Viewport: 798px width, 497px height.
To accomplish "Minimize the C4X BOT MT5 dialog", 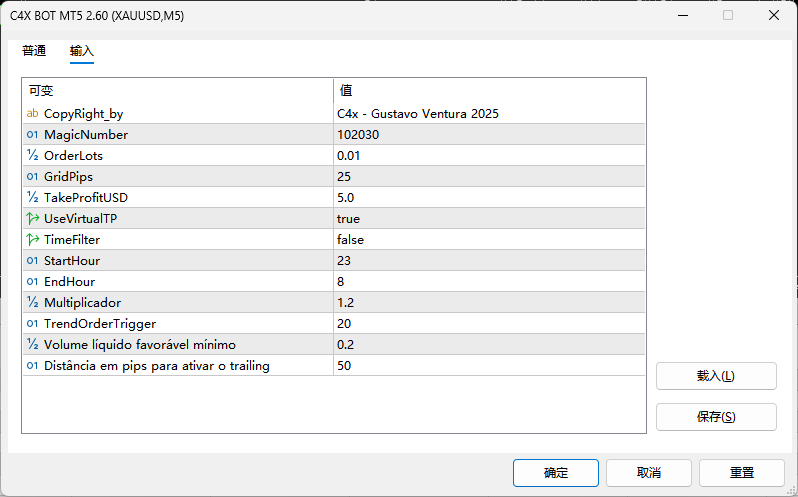I will pos(683,15).
